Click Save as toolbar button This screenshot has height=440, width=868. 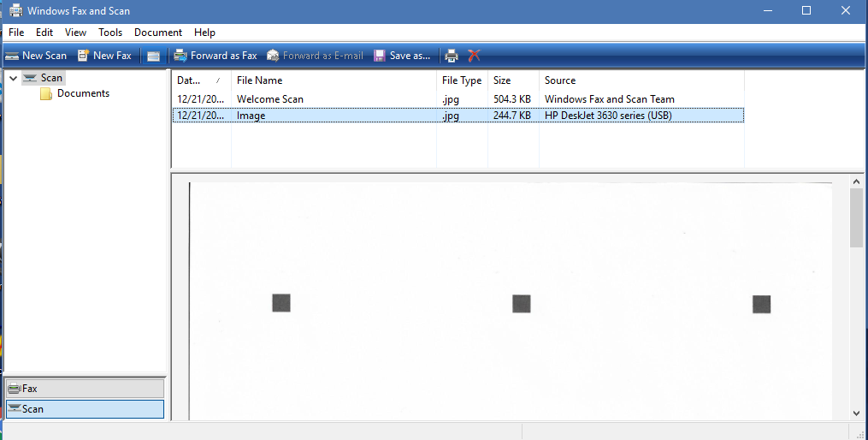402,56
